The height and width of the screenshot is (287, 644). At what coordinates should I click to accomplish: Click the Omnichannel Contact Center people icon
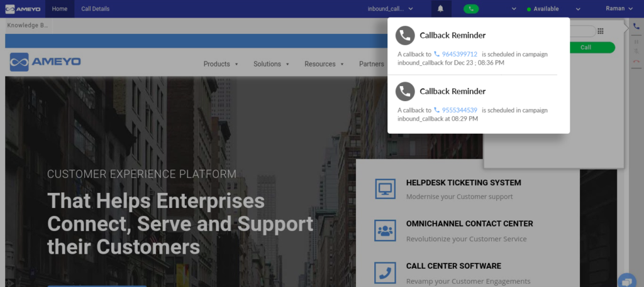pyautogui.click(x=386, y=230)
